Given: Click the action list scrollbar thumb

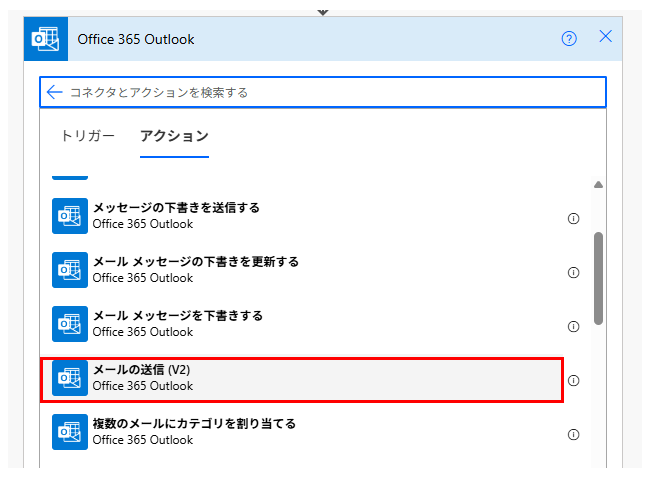Looking at the screenshot, I should pyautogui.click(x=598, y=278).
